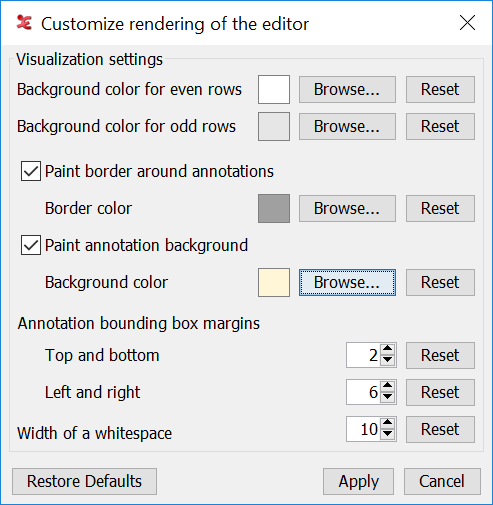Increase the Width of a whitespace value

pyautogui.click(x=387, y=423)
